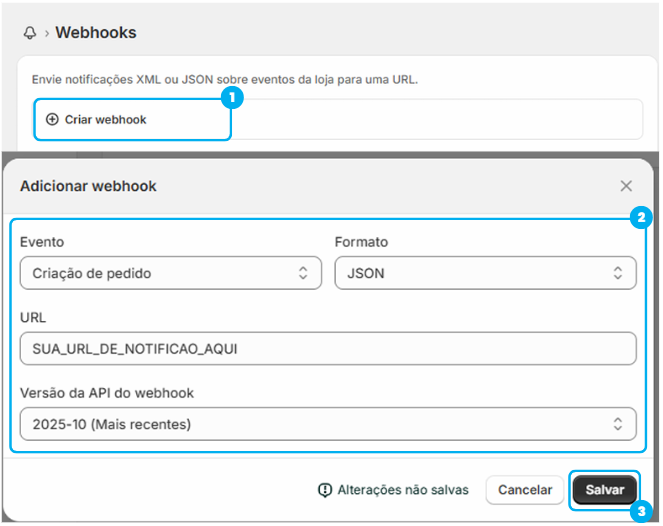The height and width of the screenshot is (526, 663).
Task: Click the numbered badge 3 marker
Action: pos(643,512)
